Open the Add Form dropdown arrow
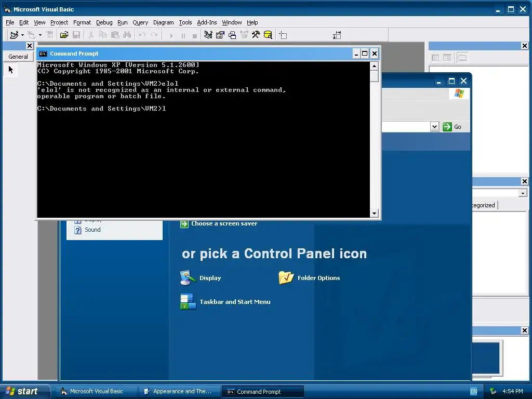This screenshot has height=399, width=532. (x=40, y=35)
